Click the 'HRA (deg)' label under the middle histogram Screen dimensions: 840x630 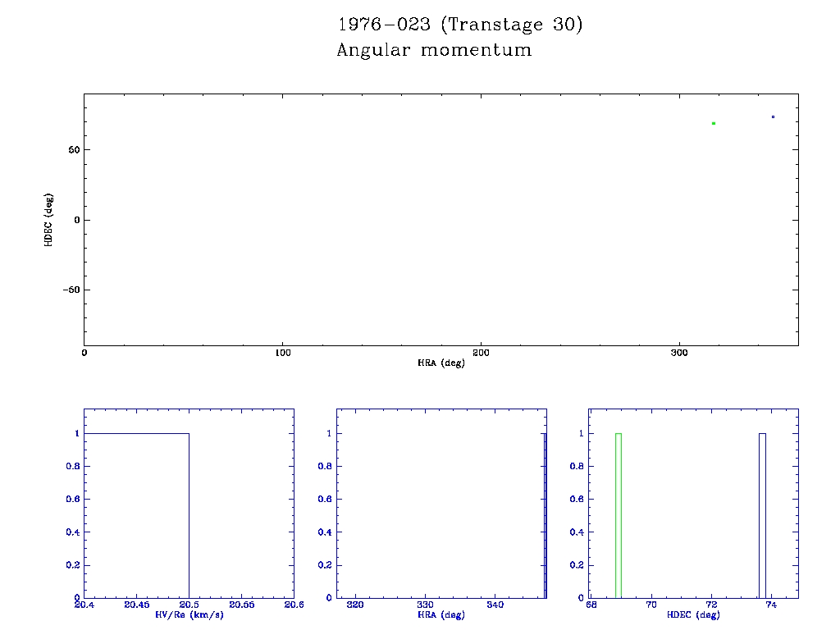441,614
